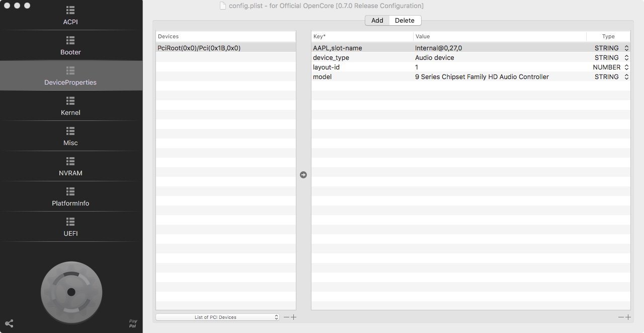Open the Booter section in sidebar
This screenshot has height=333, width=644.
70,46
